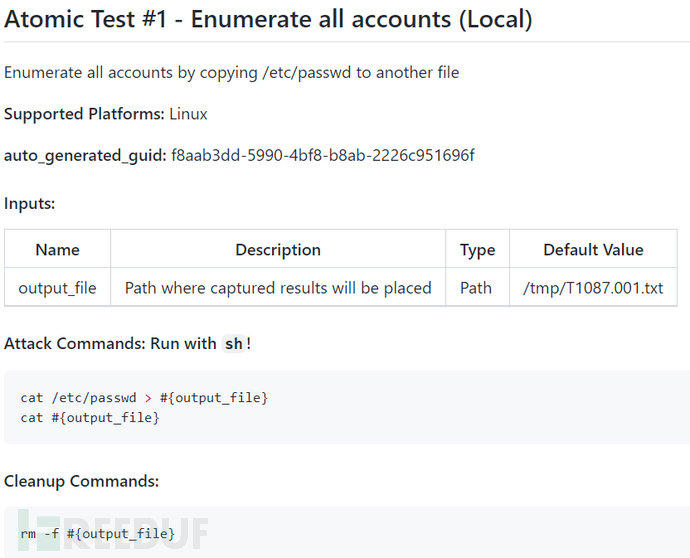Click the rm -f cleanup command
The height and width of the screenshot is (558, 690).
click(97, 535)
